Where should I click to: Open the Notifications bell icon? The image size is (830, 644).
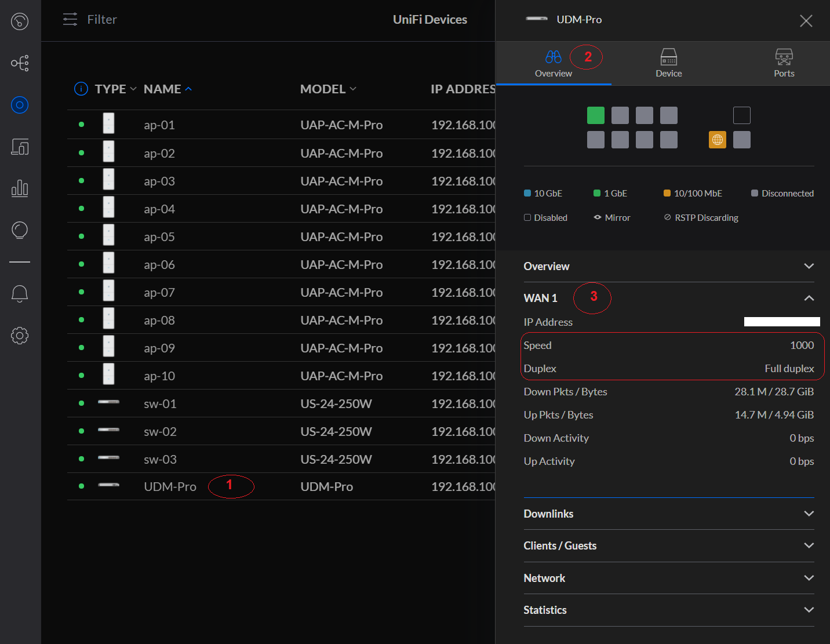[20, 294]
